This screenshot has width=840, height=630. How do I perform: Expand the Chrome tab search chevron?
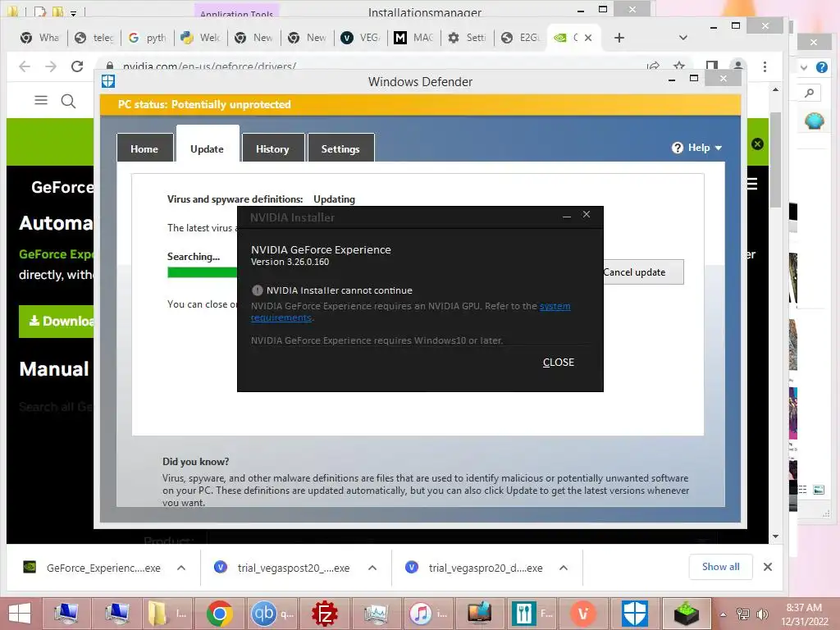(683, 38)
